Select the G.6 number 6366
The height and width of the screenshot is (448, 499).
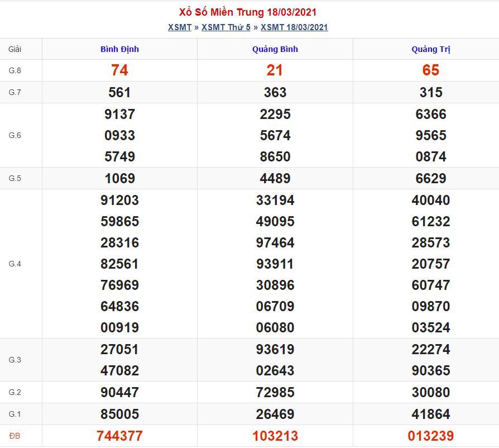click(430, 114)
